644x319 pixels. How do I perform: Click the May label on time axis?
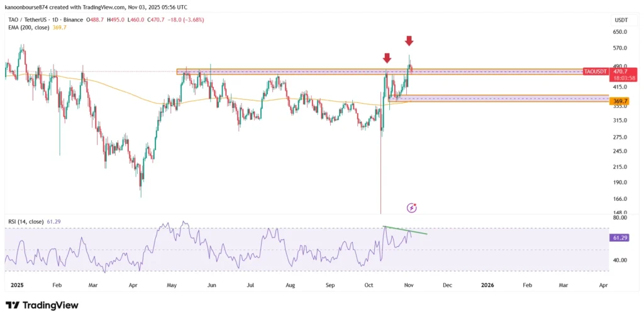coord(172,284)
